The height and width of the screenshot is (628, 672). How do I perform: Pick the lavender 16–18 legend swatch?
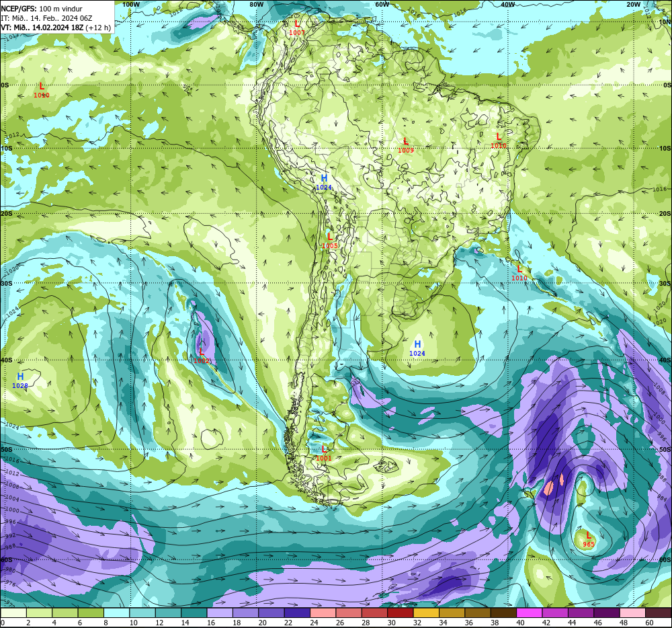(x=220, y=613)
